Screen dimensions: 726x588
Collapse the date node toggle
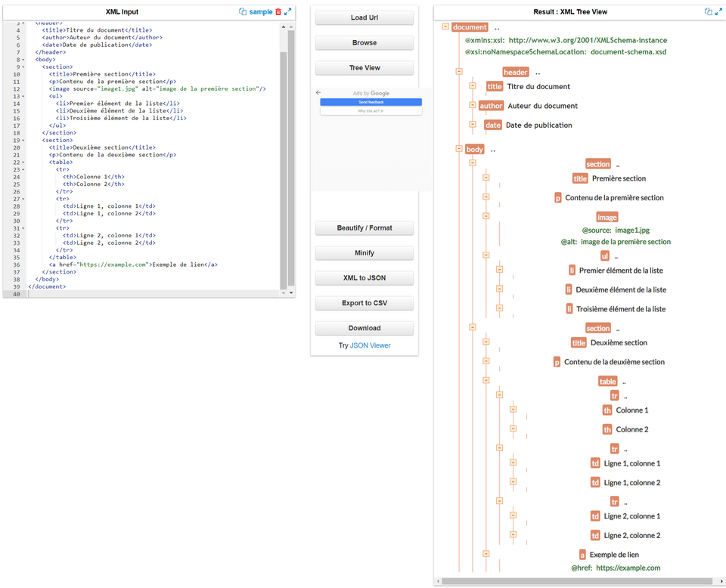pos(472,124)
